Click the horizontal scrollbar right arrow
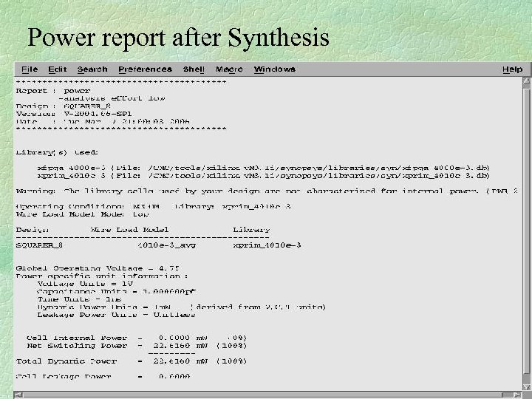This screenshot has width=532, height=399. [517, 395]
